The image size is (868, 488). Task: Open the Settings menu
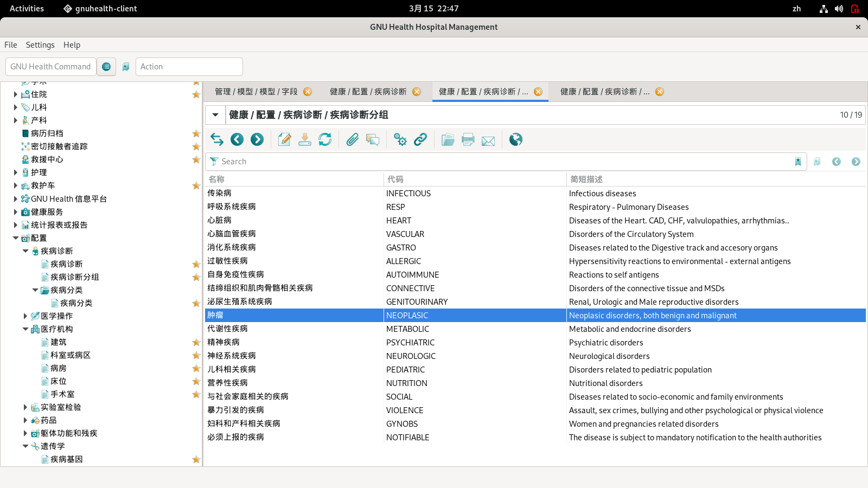pos(40,45)
